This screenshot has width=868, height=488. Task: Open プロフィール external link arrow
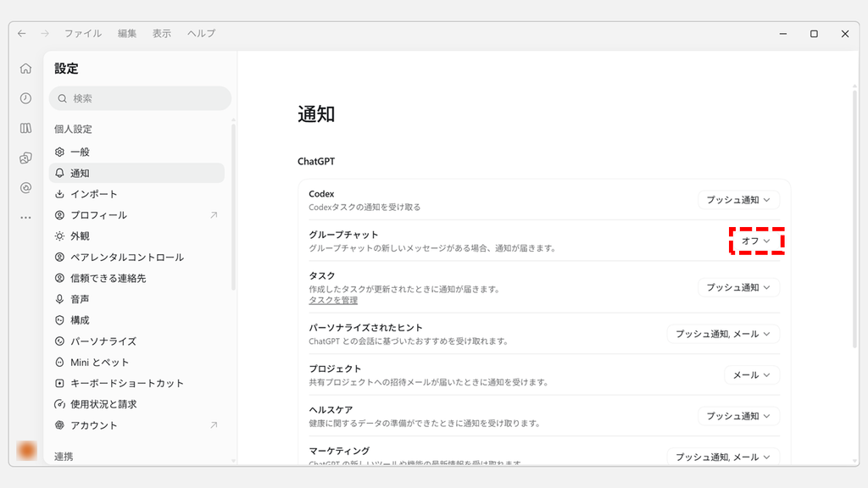214,215
